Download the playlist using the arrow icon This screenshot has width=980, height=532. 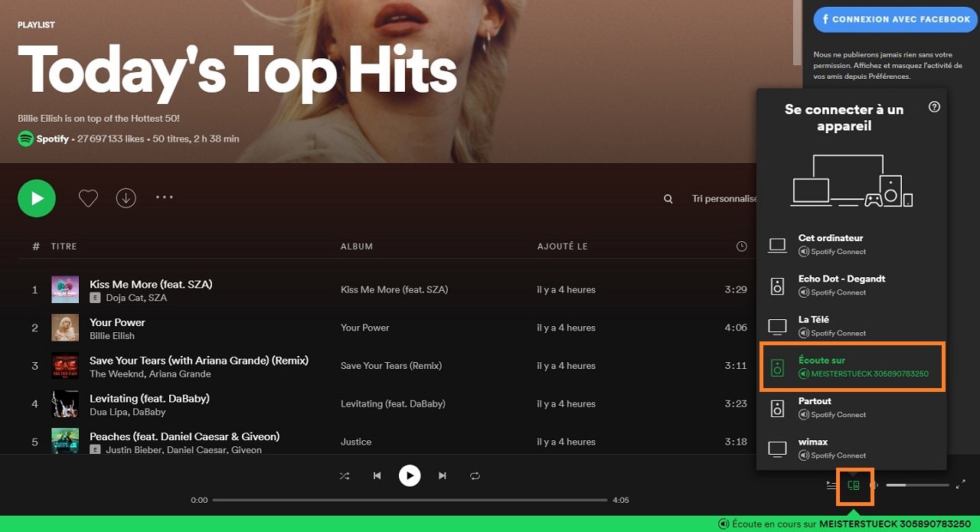pos(126,198)
